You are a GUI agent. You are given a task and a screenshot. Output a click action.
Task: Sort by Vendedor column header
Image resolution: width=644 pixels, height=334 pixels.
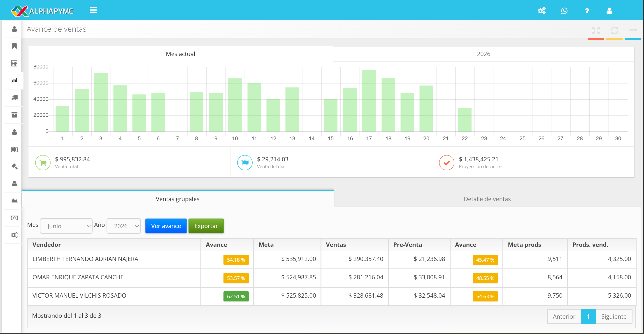click(114, 245)
